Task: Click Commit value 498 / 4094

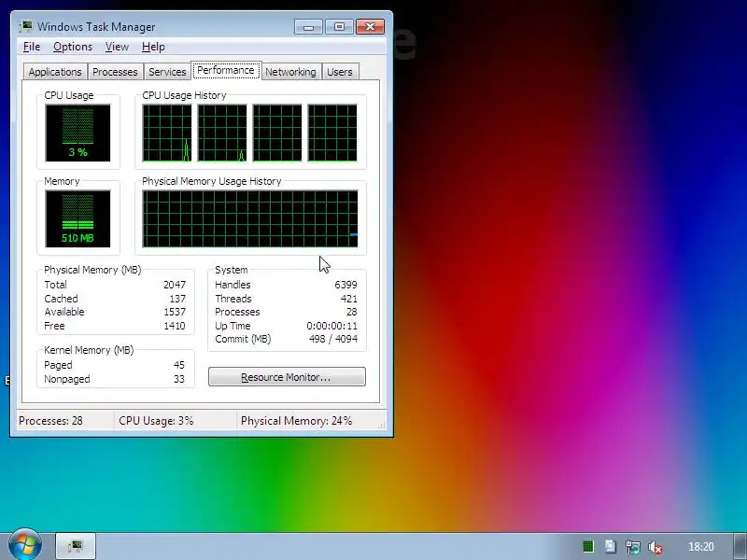Action: point(333,339)
